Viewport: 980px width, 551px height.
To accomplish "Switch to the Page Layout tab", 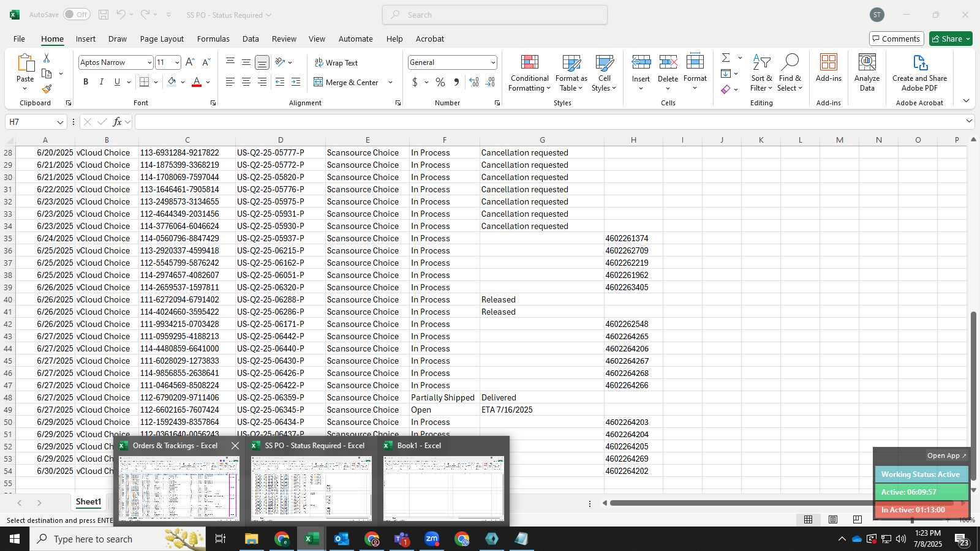I will [162, 39].
